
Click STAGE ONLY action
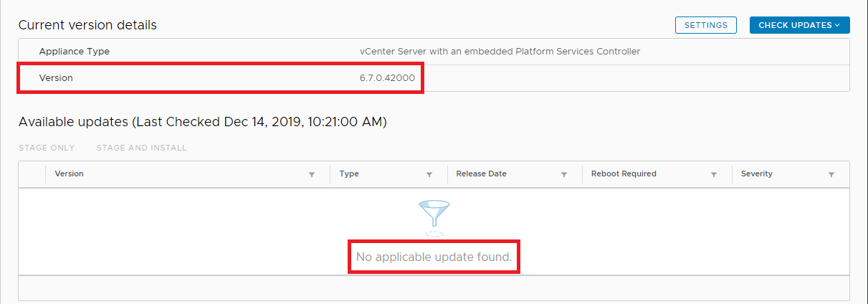(x=47, y=148)
